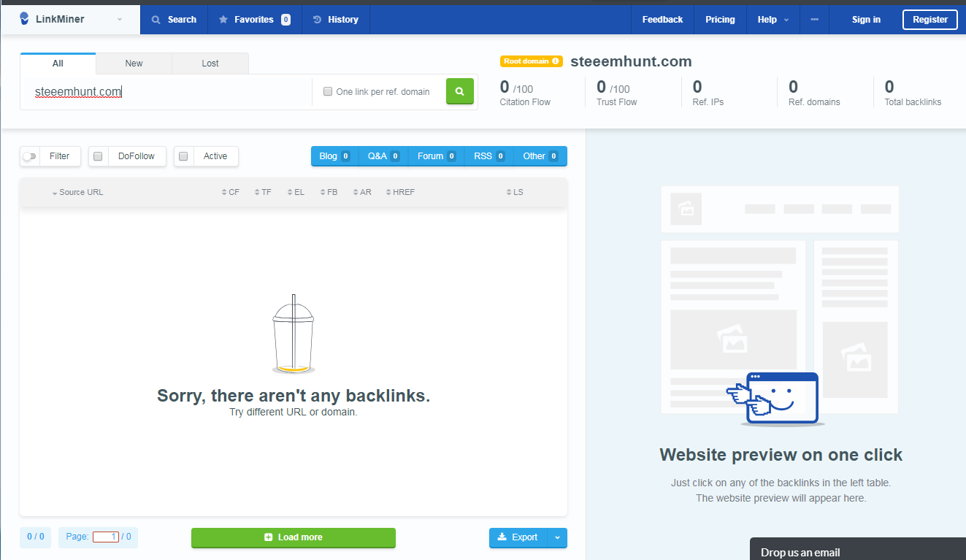Screen dimensions: 966x560
Task: Sort table by FB column
Action: pos(329,193)
